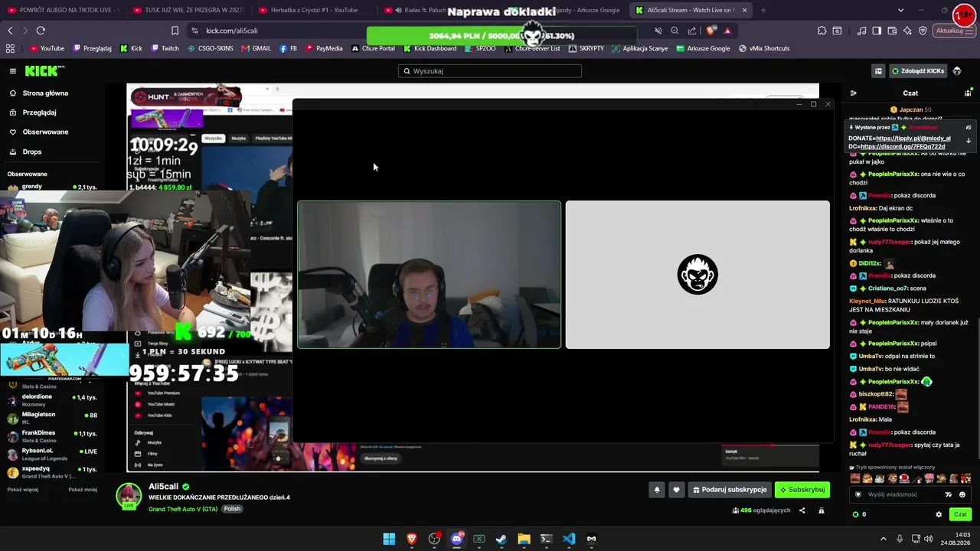Open the Kick Dashboard bookmark
The width and height of the screenshot is (980, 551).
point(430,48)
